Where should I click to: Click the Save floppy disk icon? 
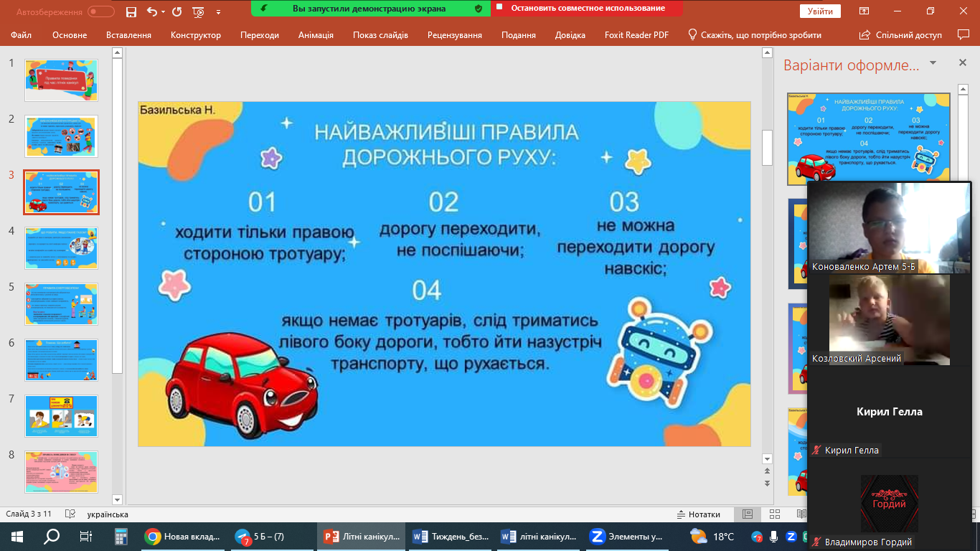(131, 12)
